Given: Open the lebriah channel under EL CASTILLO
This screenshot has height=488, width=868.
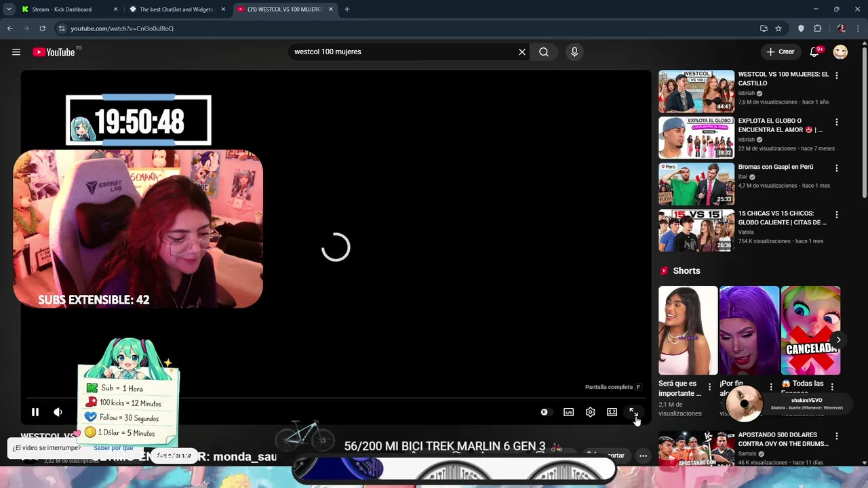Looking at the screenshot, I should coord(747,93).
